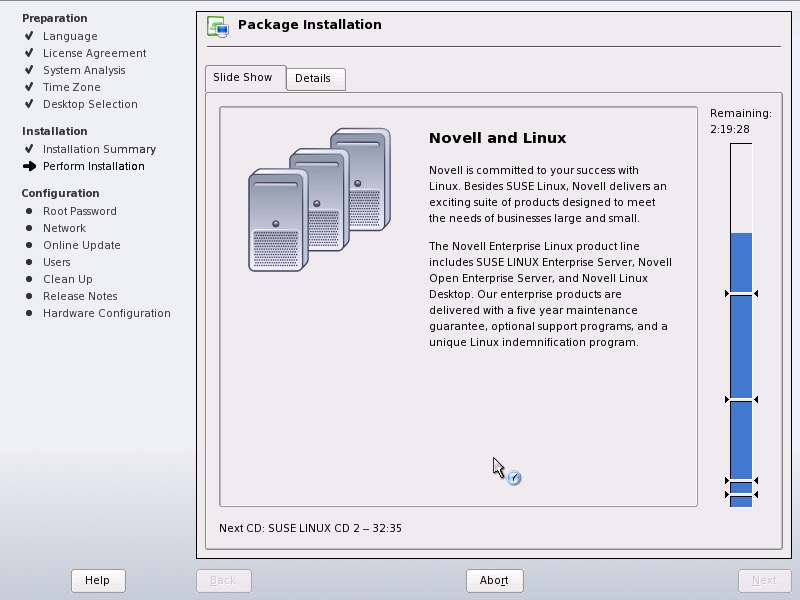800x600 pixels.
Task: Click the Package Installation header icon
Action: (218, 27)
